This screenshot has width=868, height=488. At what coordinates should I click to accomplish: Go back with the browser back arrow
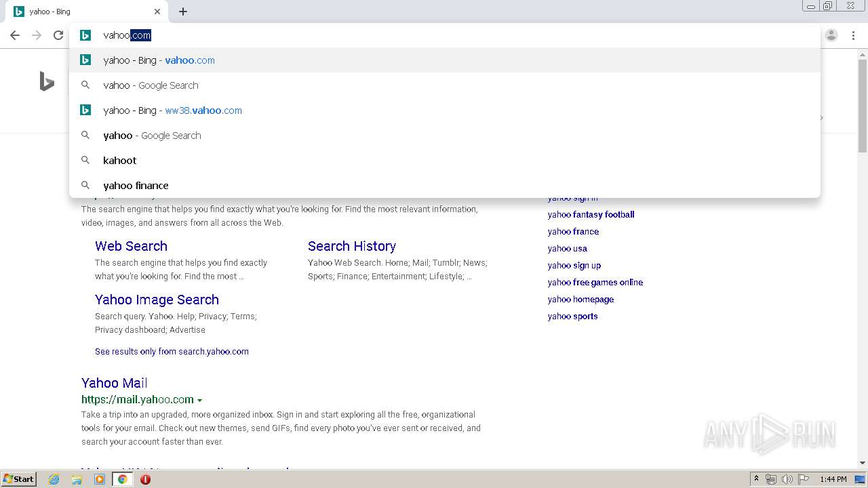pyautogui.click(x=15, y=35)
